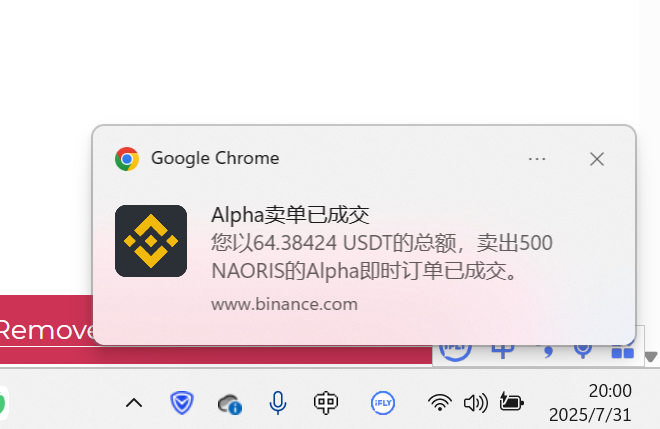Open the iFLY input icon in taskbar
660x429 pixels.
click(383, 403)
